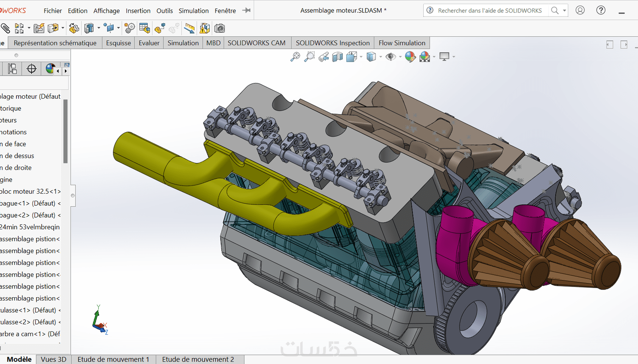Click the Zoom to Fit magnifier icon
Viewport: 638px width, 364px height.
click(295, 57)
